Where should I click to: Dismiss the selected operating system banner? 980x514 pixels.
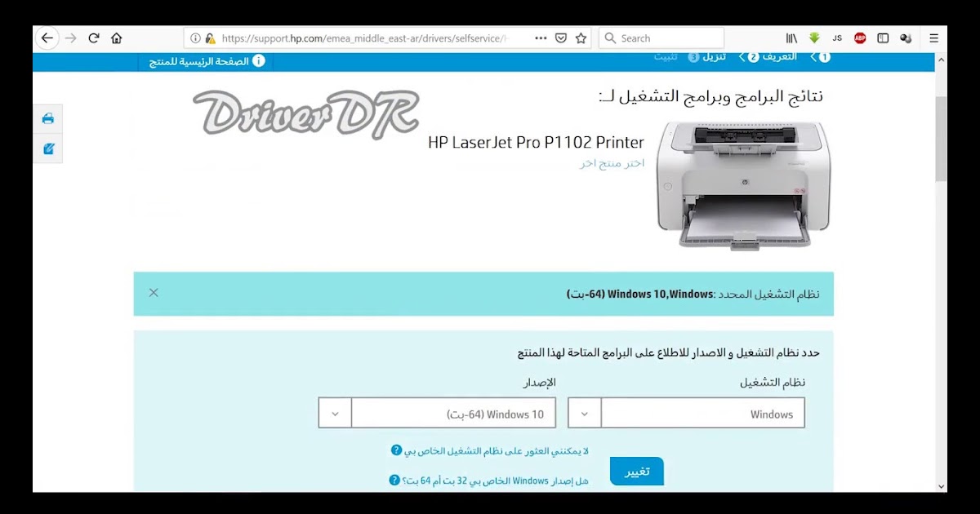[x=154, y=293]
